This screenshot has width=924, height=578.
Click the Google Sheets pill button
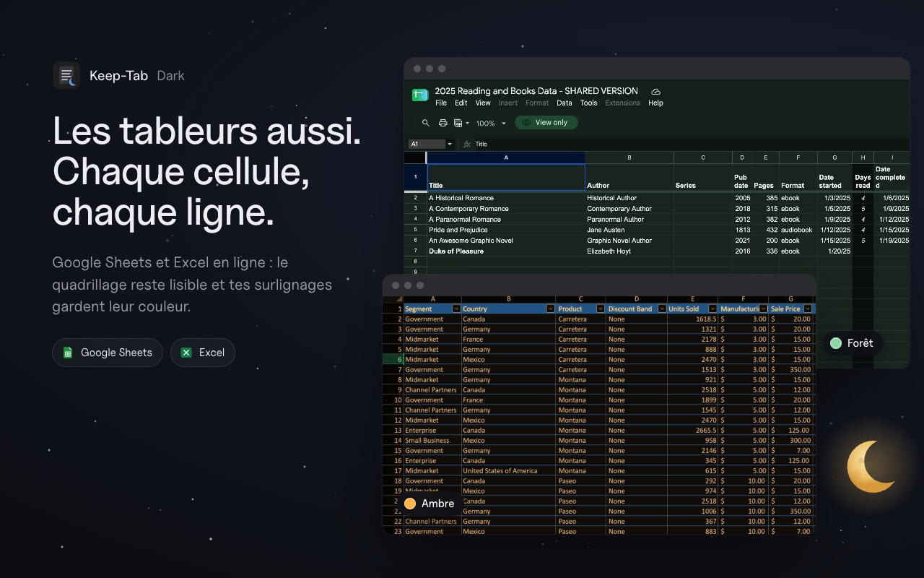[108, 353]
